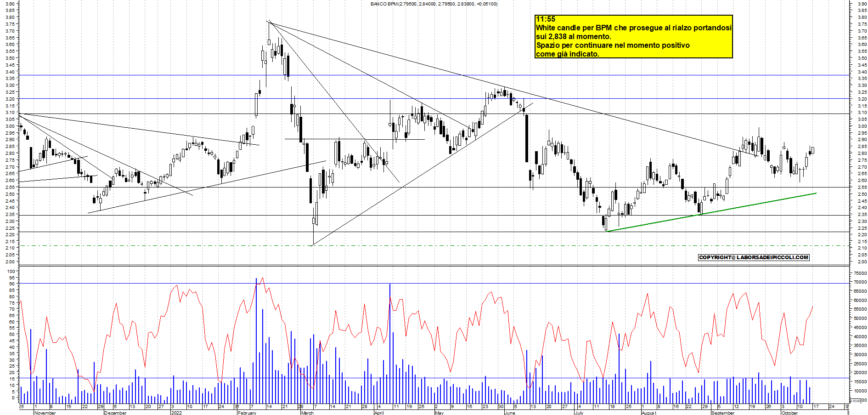Viewport: 868px width, 415px height.
Task: Click the 3.20 price on the left axis
Action: 10,99
